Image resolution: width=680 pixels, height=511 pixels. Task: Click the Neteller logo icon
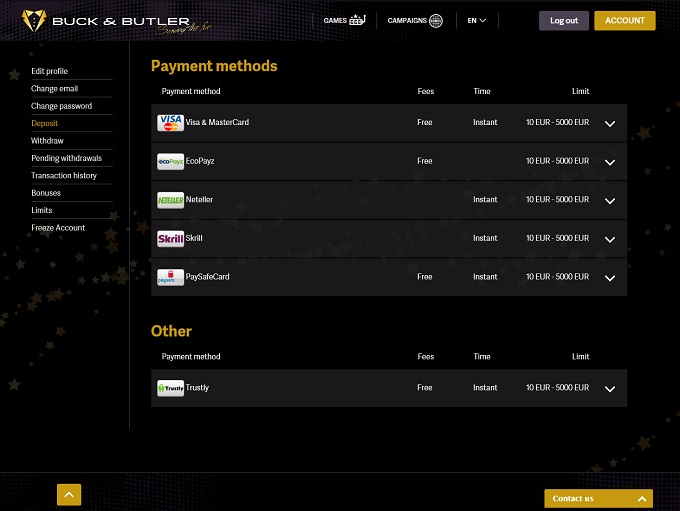tap(170, 200)
